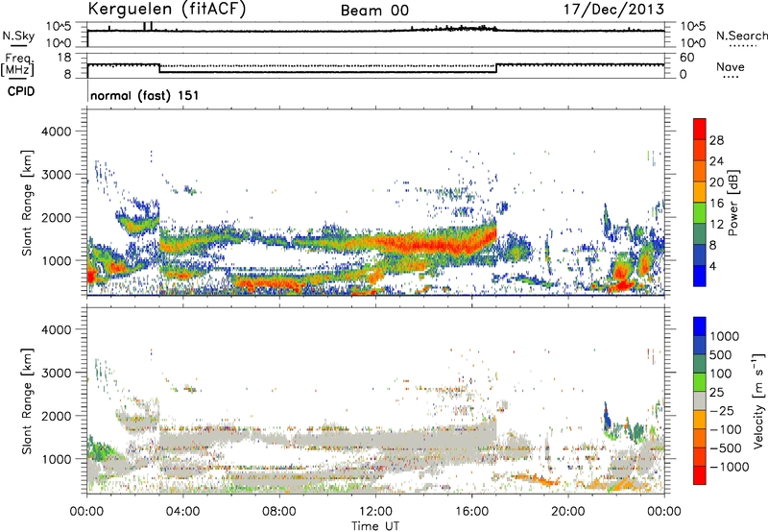Click the 'N.Sky' axis label
This screenshot has height=532, width=768.
pos(18,36)
